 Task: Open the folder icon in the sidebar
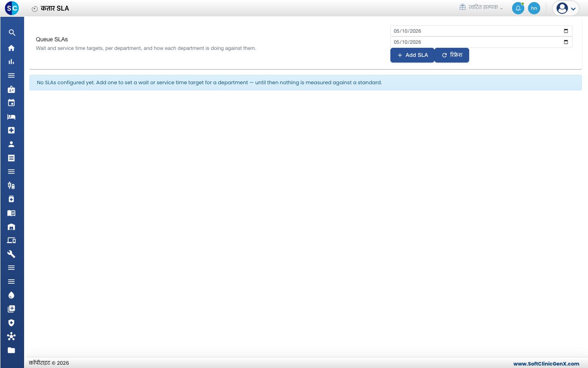11,350
